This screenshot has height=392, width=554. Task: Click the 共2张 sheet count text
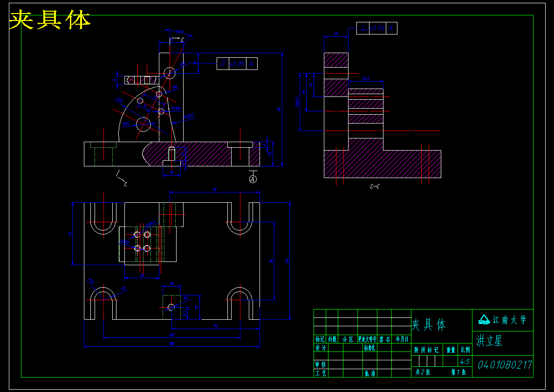coord(423,372)
